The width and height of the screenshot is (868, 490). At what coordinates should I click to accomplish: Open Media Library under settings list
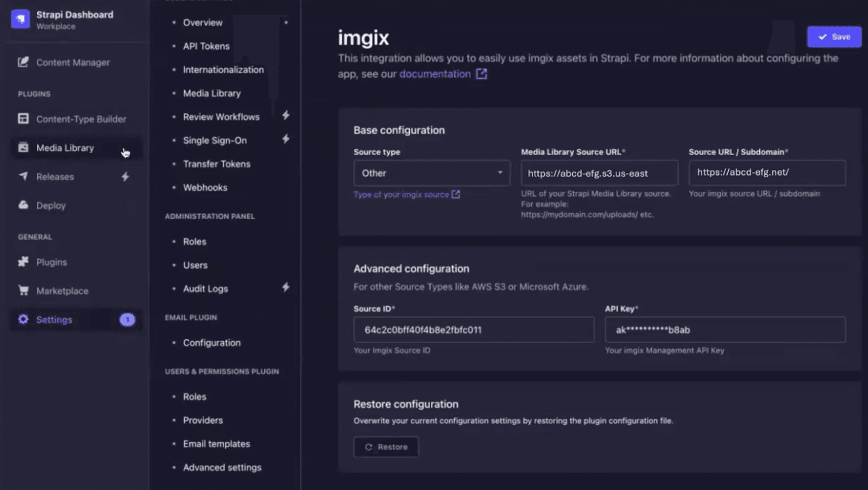(212, 93)
